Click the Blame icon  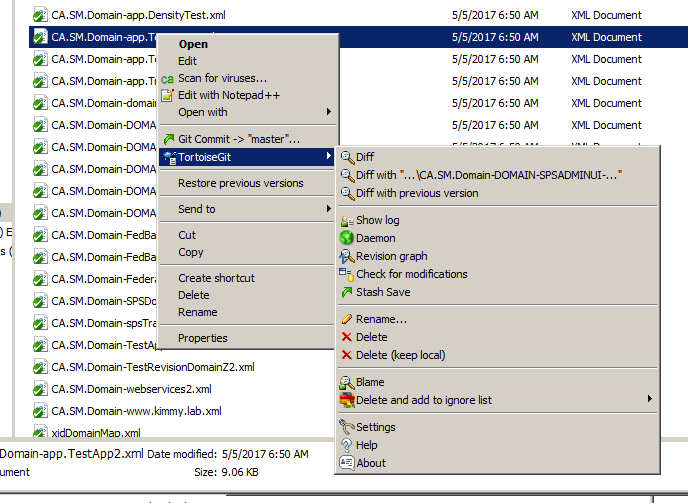tap(347, 382)
